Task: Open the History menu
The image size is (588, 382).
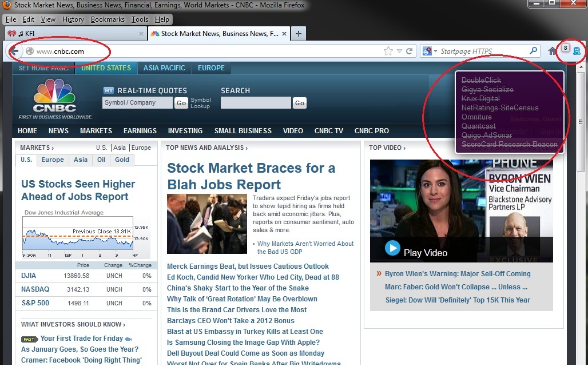Action: tap(73, 19)
